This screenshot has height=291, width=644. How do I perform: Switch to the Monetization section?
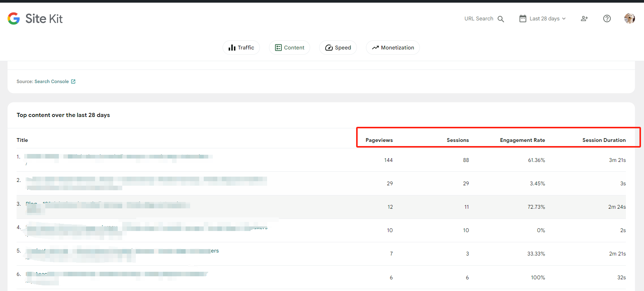(393, 48)
